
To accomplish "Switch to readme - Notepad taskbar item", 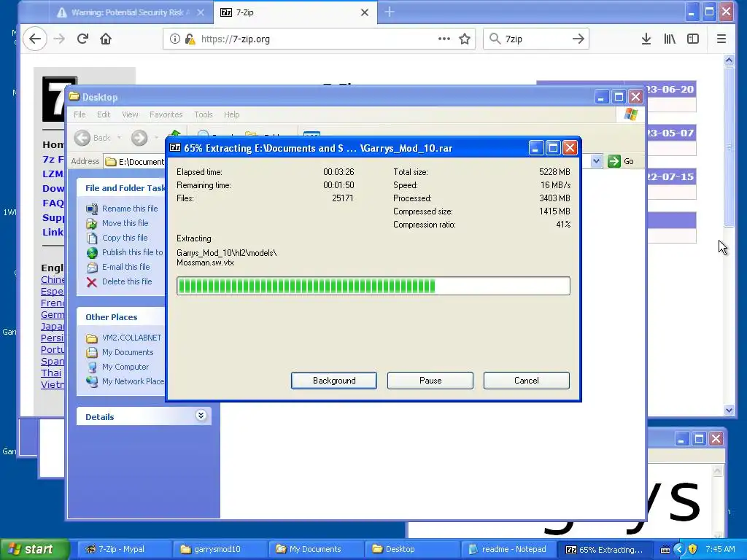I will (508, 549).
